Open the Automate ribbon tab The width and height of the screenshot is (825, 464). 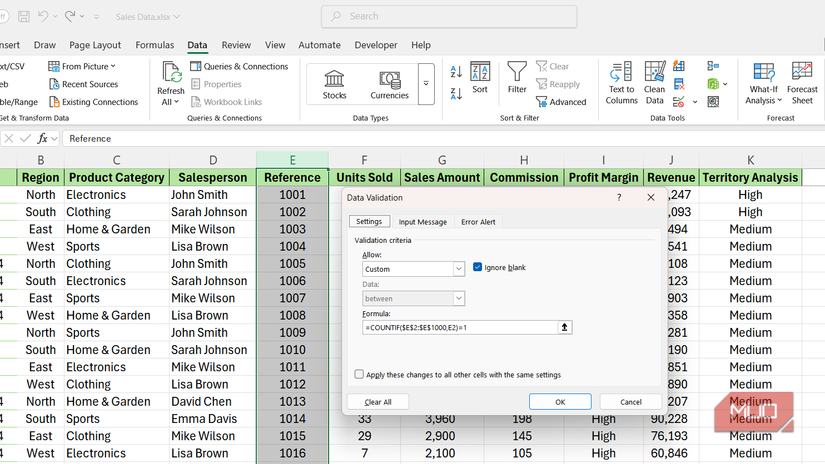point(319,45)
